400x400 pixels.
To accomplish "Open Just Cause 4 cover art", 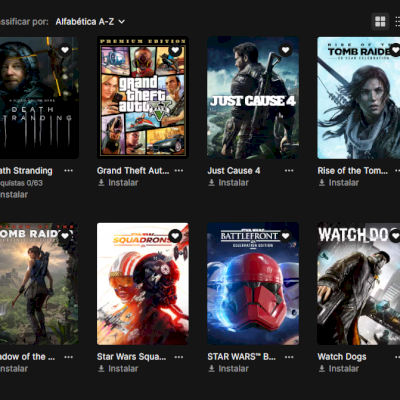I will point(253,98).
